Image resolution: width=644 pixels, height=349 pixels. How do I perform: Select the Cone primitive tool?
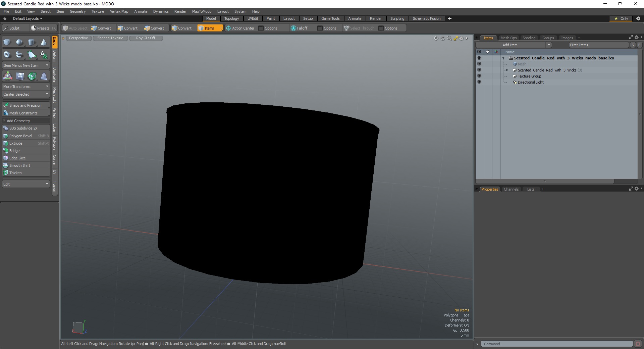pyautogui.click(x=44, y=42)
